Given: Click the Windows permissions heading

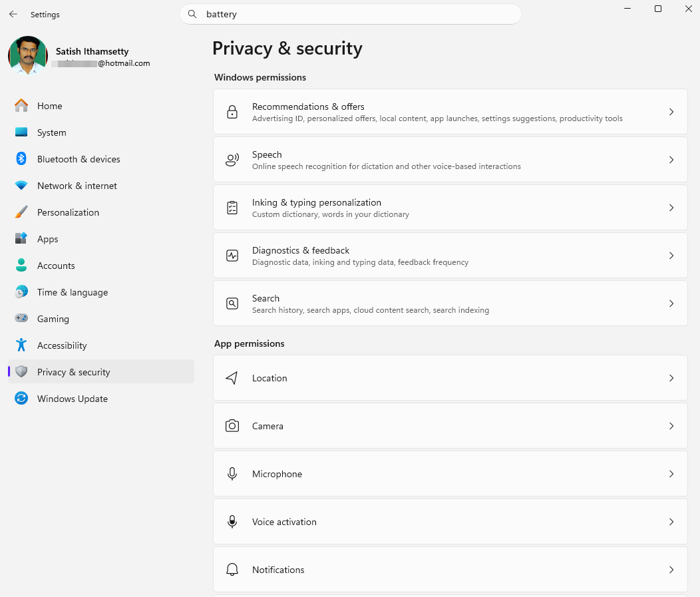Looking at the screenshot, I should pyautogui.click(x=260, y=77).
